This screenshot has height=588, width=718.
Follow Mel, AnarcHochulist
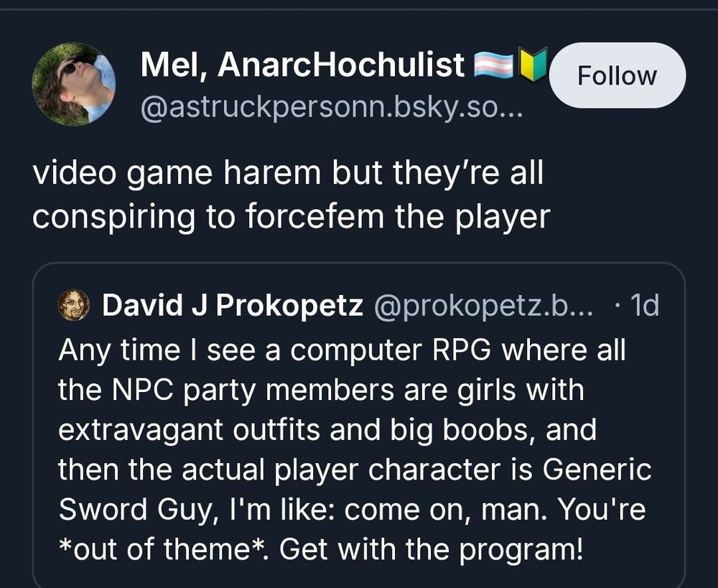(x=616, y=75)
